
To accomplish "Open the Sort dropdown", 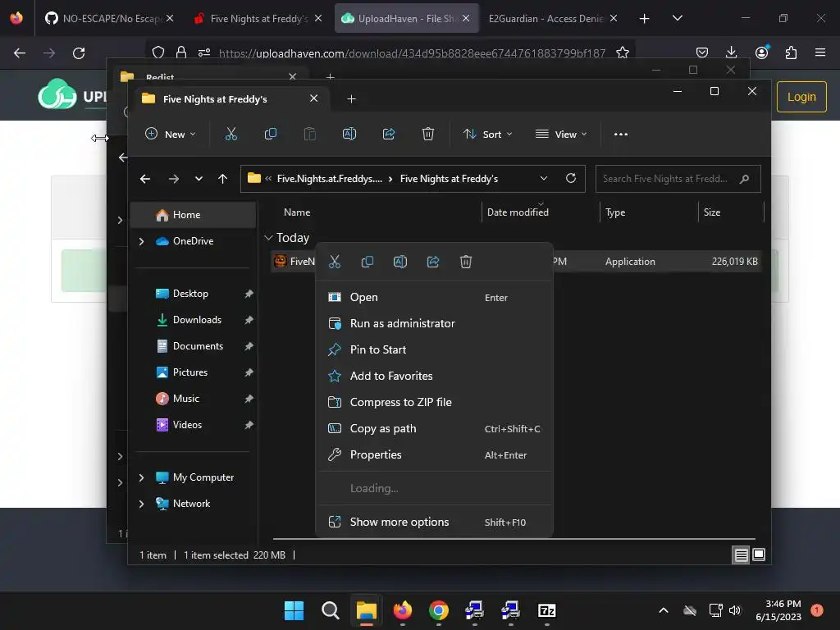I will [487, 134].
